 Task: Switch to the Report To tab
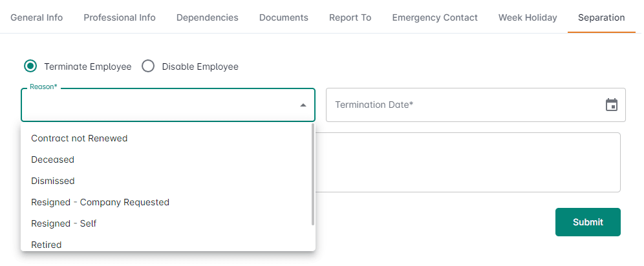350,17
